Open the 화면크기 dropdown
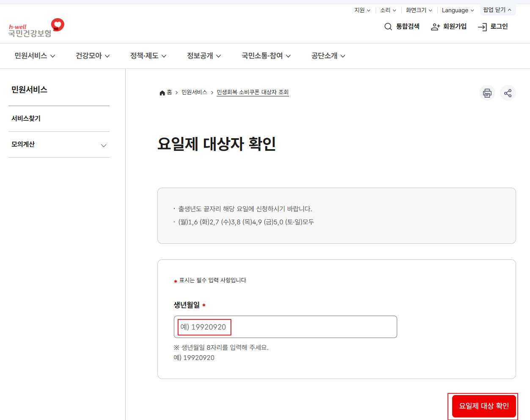This screenshot has height=420, width=530. (419, 10)
